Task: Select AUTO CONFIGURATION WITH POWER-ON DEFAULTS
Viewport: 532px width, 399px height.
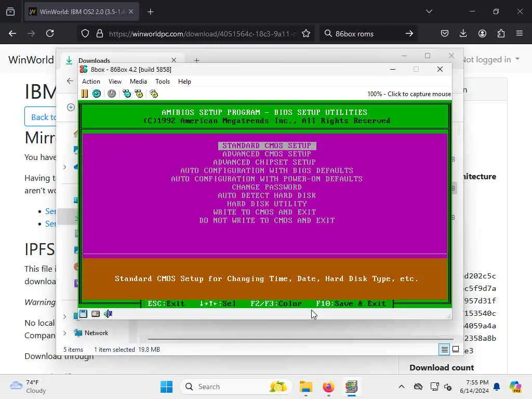Action: (x=267, y=179)
